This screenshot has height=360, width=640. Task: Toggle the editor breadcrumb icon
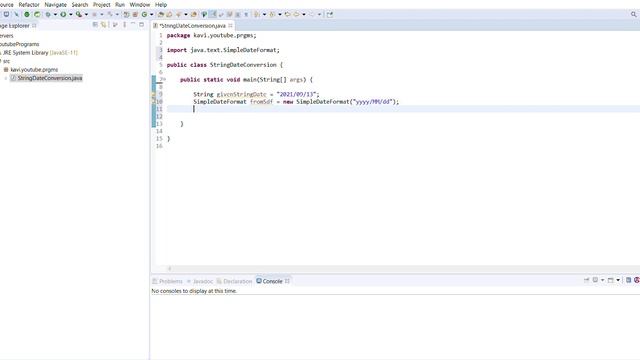coord(204,14)
